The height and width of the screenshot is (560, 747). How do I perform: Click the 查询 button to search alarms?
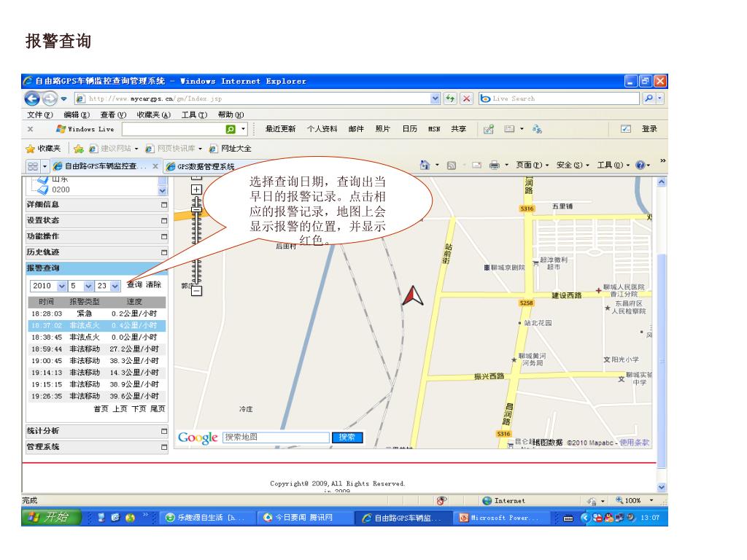click(134, 285)
